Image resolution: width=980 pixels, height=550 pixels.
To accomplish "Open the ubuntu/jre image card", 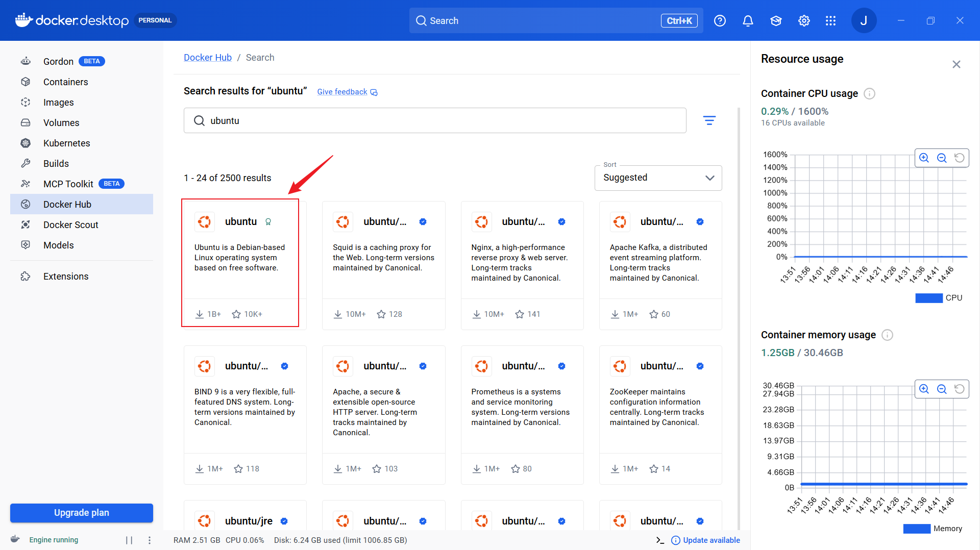I will (245, 515).
